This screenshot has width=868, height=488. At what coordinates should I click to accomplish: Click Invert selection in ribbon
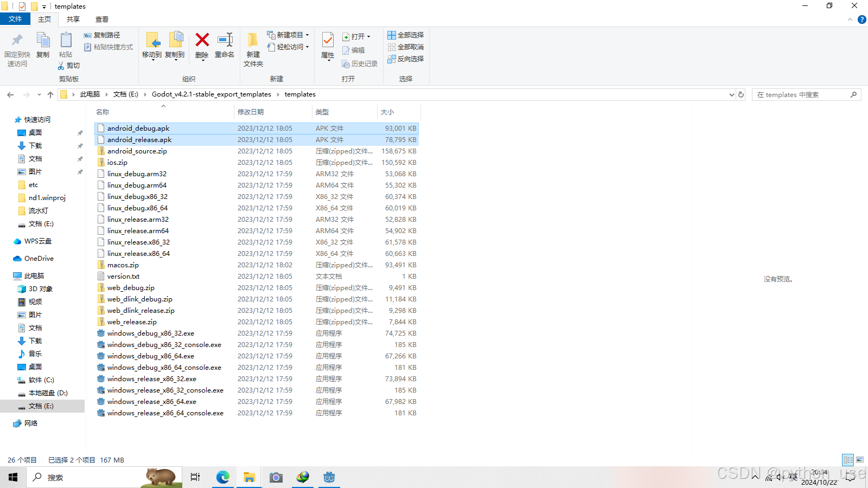pos(405,59)
